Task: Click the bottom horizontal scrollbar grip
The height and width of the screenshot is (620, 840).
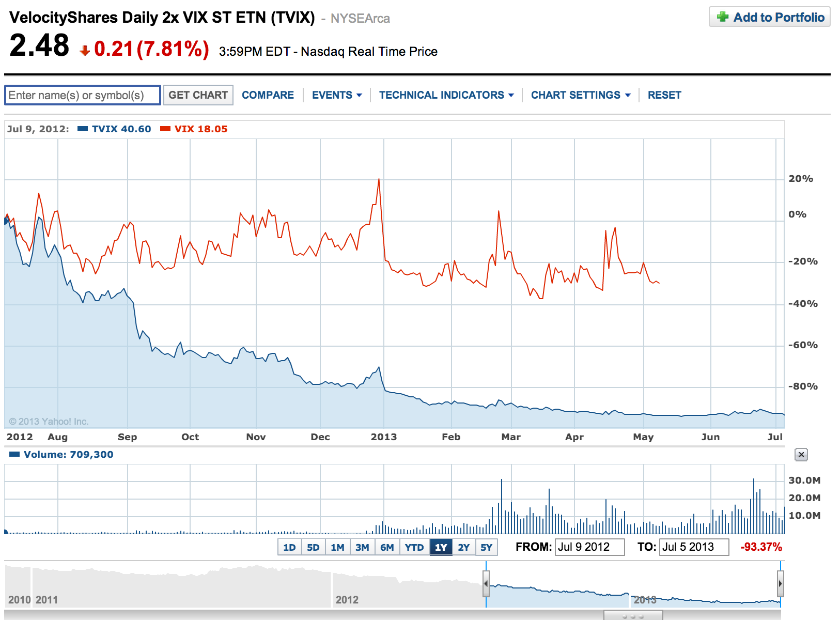Action: 633,616
